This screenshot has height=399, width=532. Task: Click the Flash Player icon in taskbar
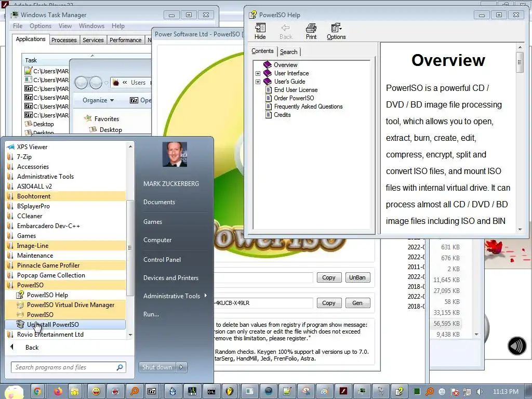(343, 392)
